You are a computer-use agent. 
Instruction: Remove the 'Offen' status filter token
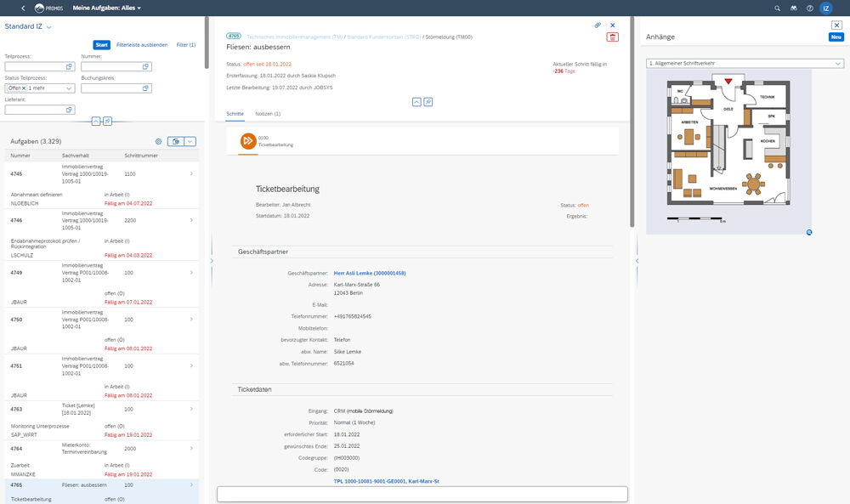[24, 88]
